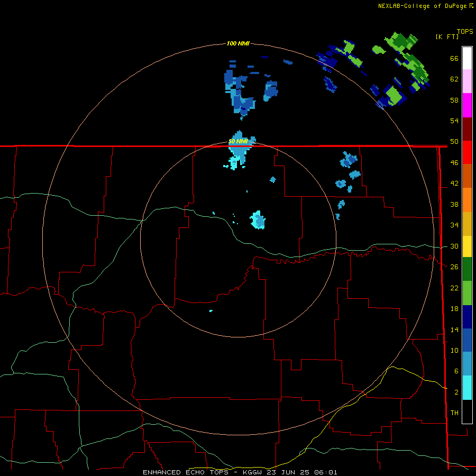Click the 66 value in legend scale
476x476 pixels.
(454, 58)
